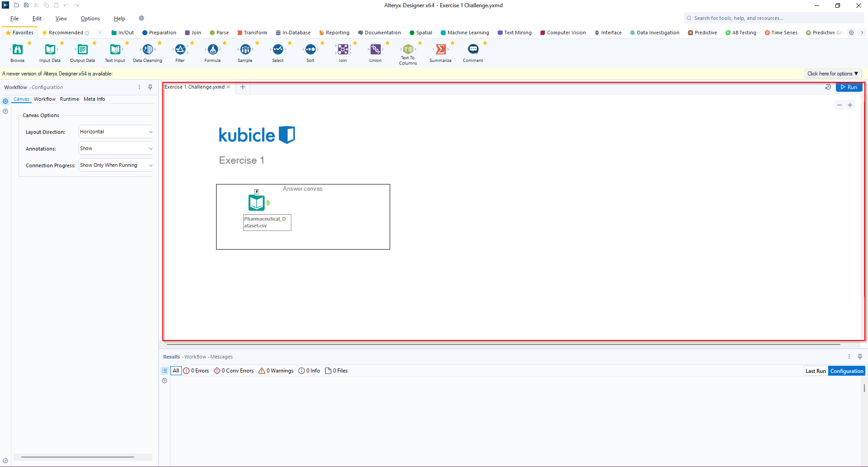This screenshot has width=868, height=467.
Task: Pin the Results panel
Action: pyautogui.click(x=860, y=357)
